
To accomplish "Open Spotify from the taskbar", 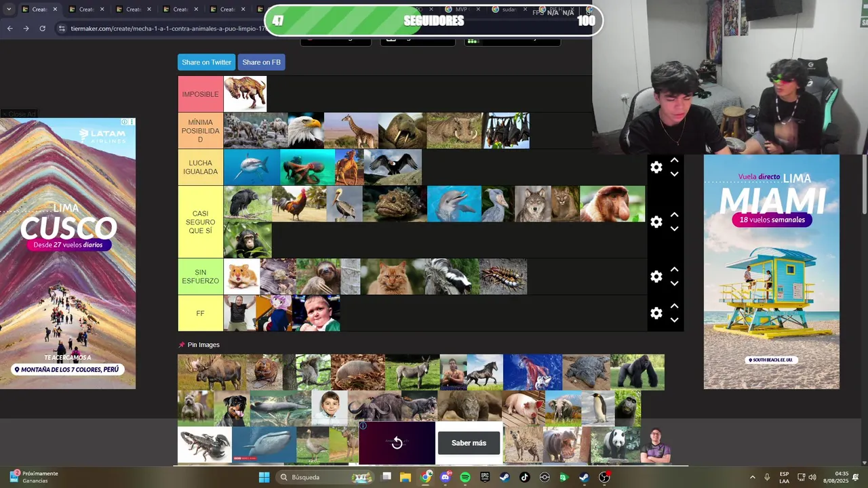I will (465, 477).
